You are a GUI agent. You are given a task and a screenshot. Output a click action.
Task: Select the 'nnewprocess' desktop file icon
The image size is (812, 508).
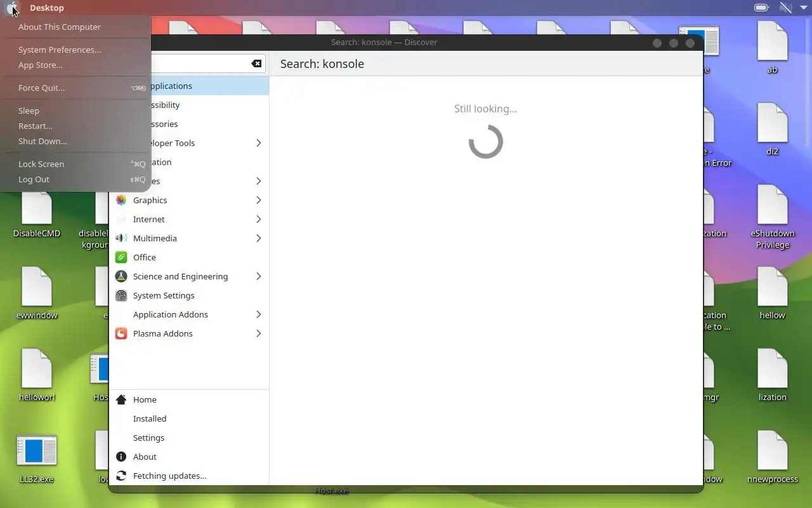[773, 451]
